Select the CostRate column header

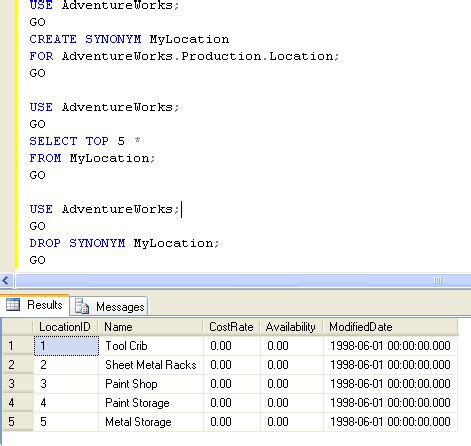pos(232,327)
